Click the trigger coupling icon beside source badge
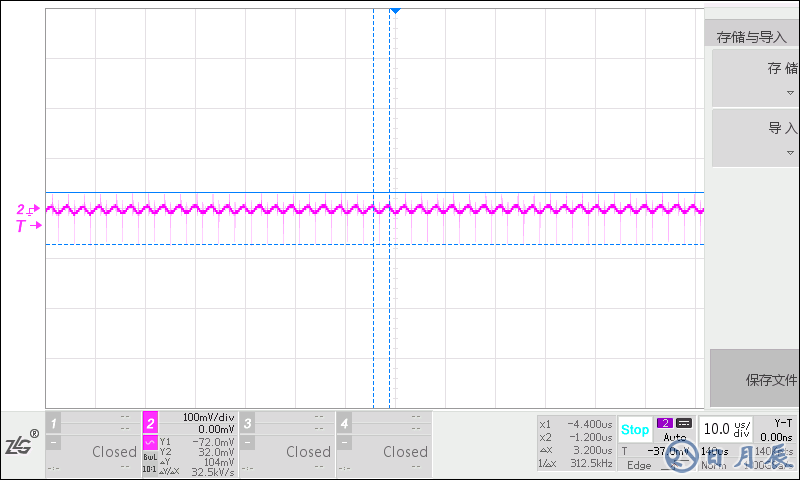Screen dimensions: 800x480 click(684, 423)
